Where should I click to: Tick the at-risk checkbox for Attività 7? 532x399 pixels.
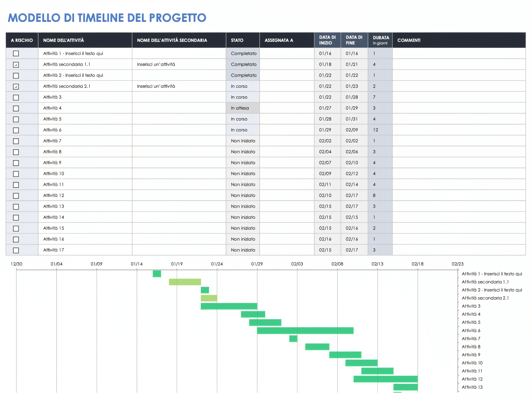pos(16,141)
